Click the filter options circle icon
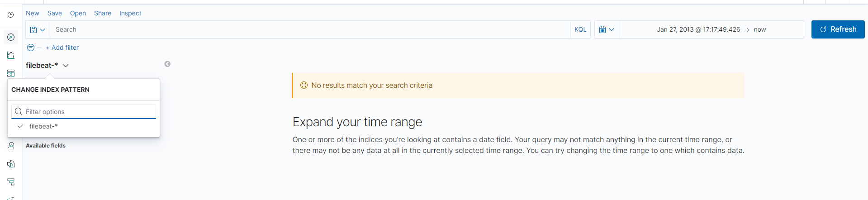868x200 pixels. (31, 48)
